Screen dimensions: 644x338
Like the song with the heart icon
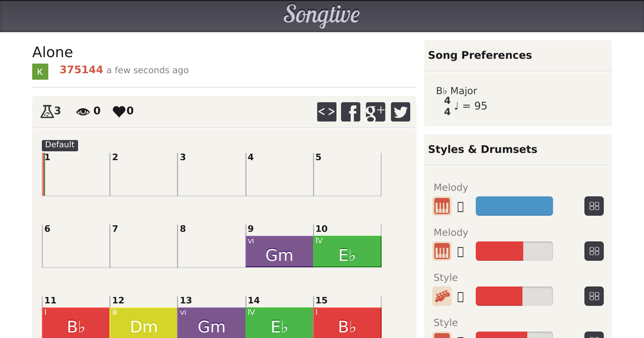119,111
